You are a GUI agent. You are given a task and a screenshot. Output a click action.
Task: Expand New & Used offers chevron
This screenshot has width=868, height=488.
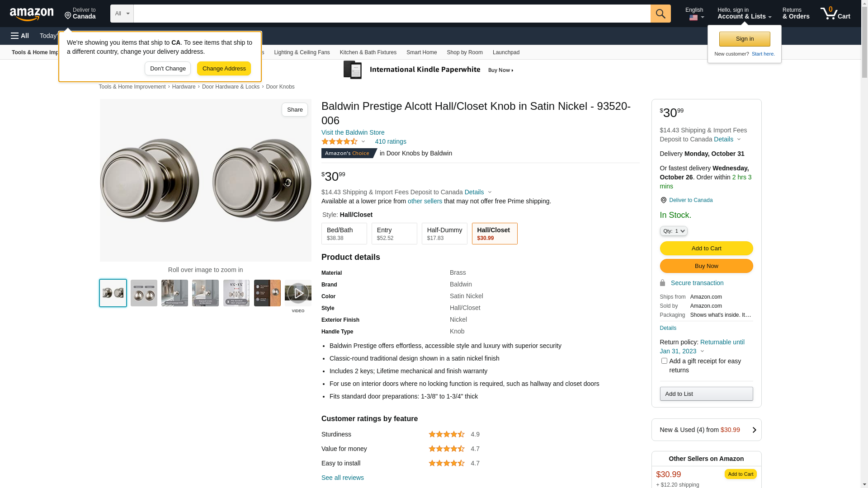click(x=754, y=430)
